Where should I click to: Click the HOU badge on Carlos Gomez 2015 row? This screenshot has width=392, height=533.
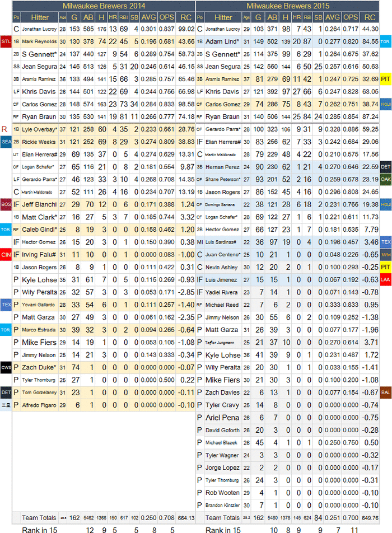(385, 104)
